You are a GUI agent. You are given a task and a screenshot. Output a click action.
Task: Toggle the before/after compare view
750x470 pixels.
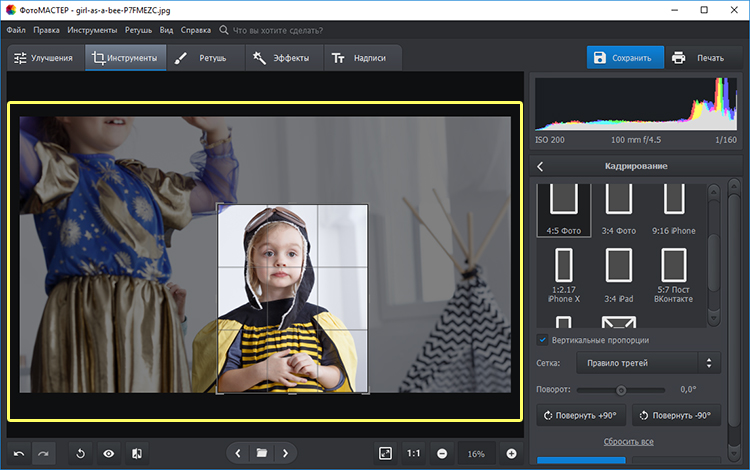(x=136, y=454)
